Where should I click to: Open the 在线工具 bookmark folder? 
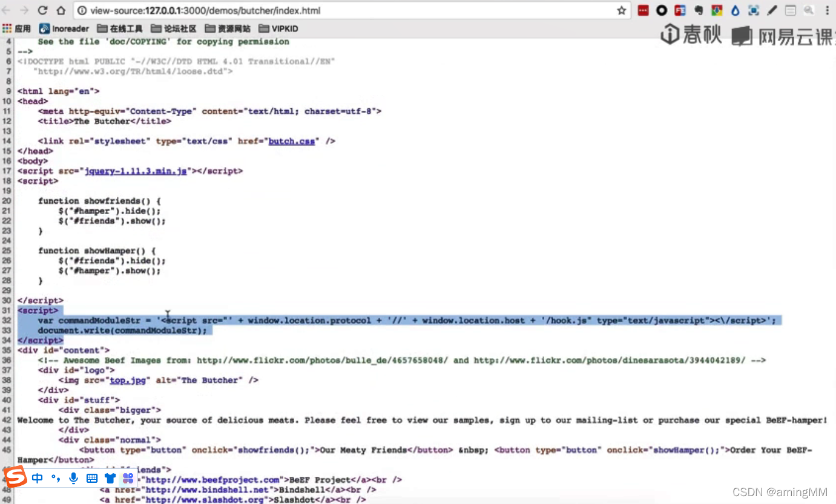119,28
